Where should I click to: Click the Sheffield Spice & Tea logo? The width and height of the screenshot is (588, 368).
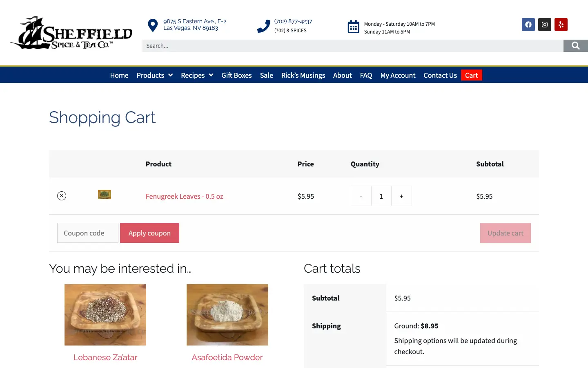click(71, 33)
